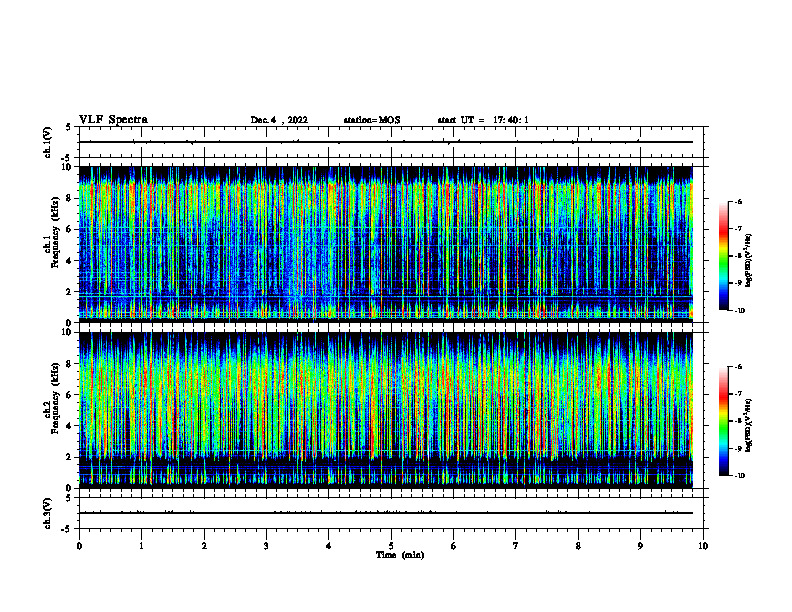Click the "5" tick on the time axis
This screenshot has width=792, height=612.
[391, 546]
